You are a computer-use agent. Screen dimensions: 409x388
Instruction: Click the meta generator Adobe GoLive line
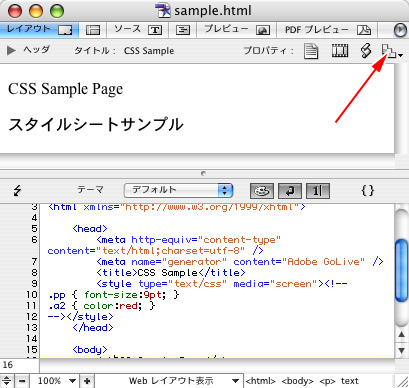coord(240,262)
